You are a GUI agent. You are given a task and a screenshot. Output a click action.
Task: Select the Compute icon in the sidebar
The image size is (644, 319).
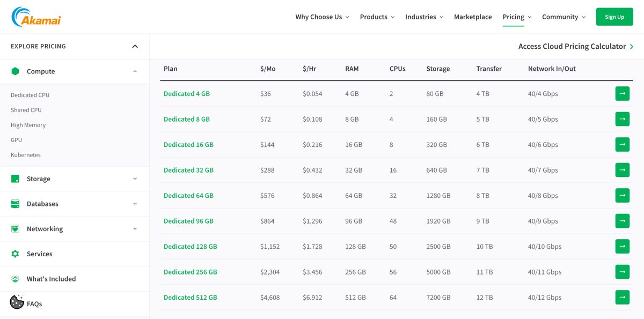point(14,71)
